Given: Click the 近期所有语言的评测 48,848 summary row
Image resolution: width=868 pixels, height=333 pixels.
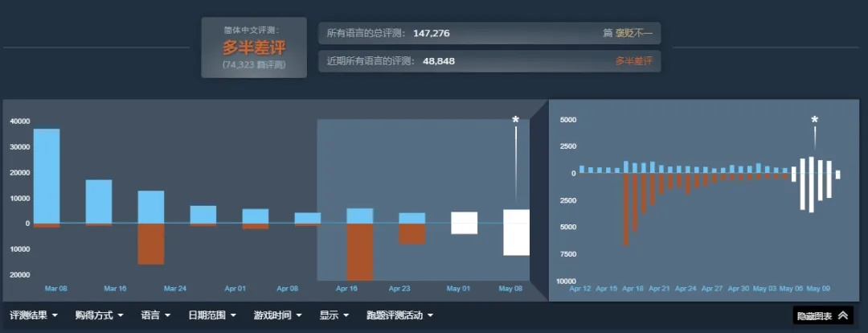Looking at the screenshot, I should click(489, 61).
